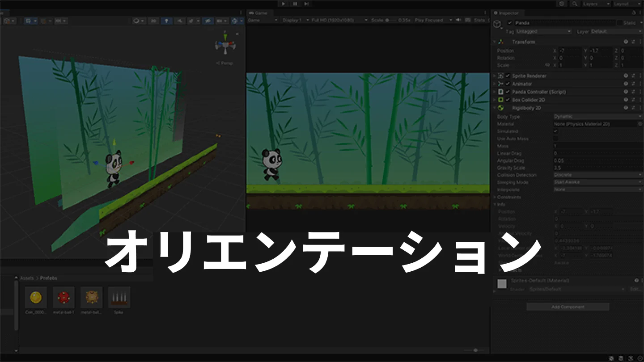Open the shading draw mode dropdown
This screenshot has height=362, width=644.
pyautogui.click(x=139, y=21)
